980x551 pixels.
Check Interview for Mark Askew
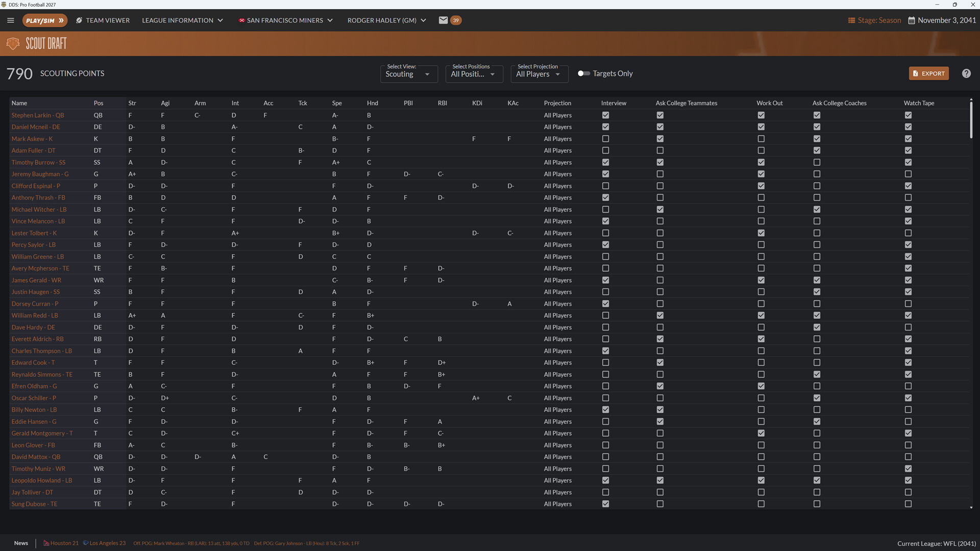[x=605, y=139]
